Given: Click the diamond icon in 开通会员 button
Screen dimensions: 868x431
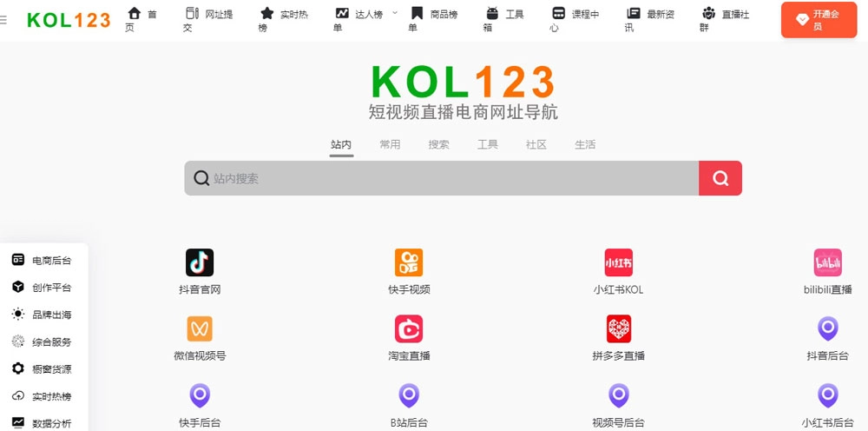Looking at the screenshot, I should (x=802, y=20).
